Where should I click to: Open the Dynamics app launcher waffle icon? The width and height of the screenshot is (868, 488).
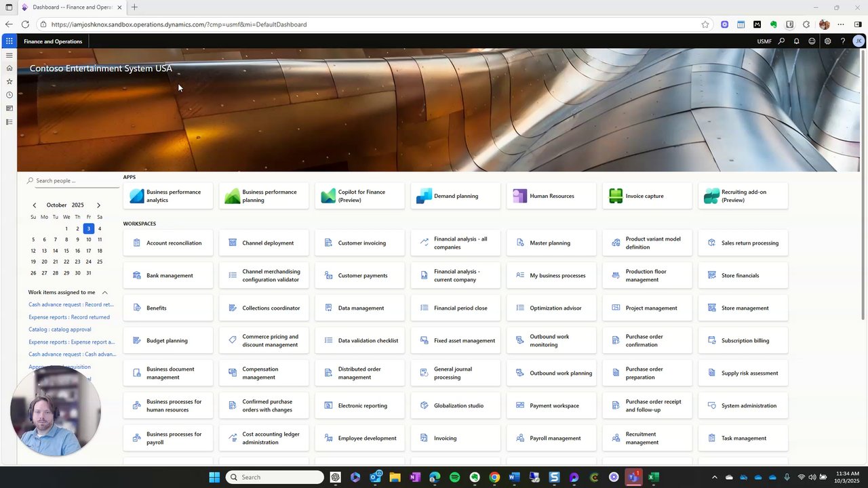9,41
